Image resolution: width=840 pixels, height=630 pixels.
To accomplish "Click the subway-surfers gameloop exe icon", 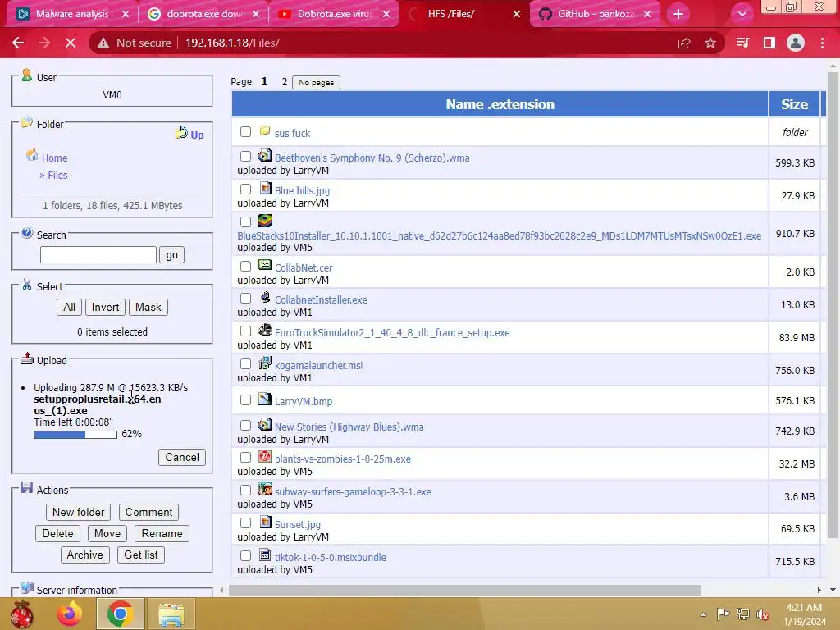I will 265,489.
